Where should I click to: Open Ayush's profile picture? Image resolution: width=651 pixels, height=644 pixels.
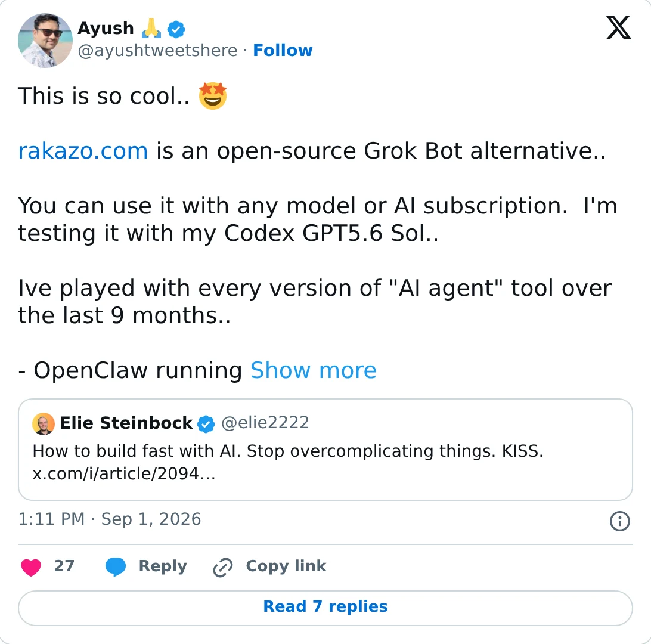coord(45,41)
